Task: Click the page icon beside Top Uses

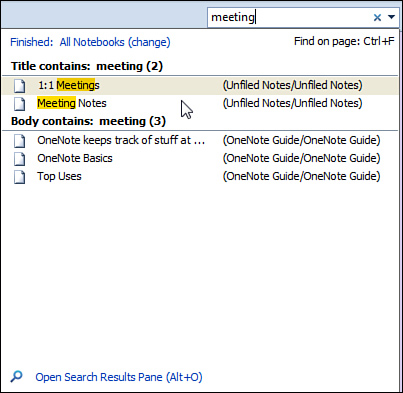Action: click(x=19, y=177)
